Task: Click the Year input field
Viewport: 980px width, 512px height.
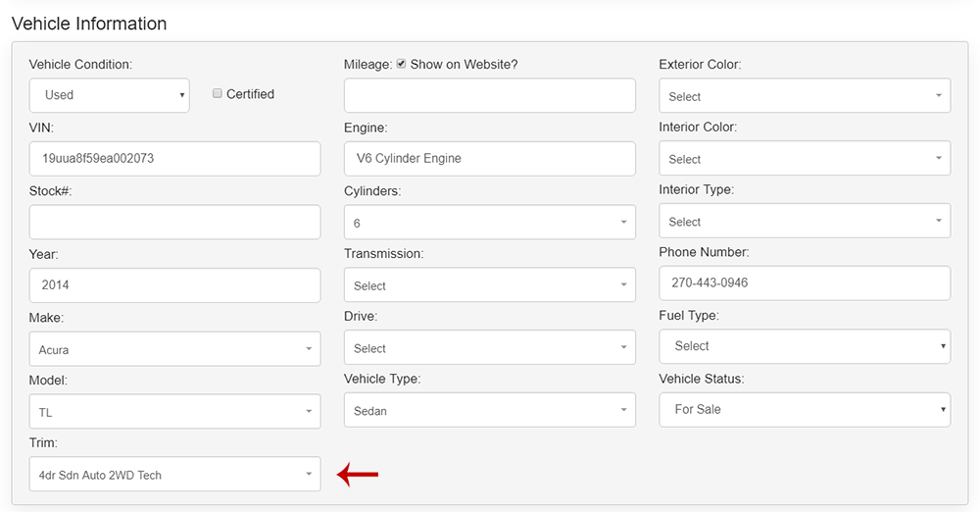Action: tap(174, 285)
